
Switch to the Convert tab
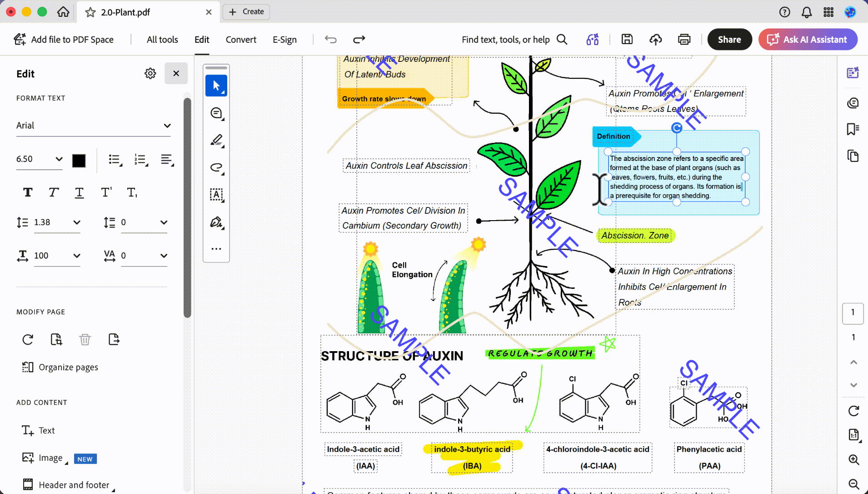(241, 40)
